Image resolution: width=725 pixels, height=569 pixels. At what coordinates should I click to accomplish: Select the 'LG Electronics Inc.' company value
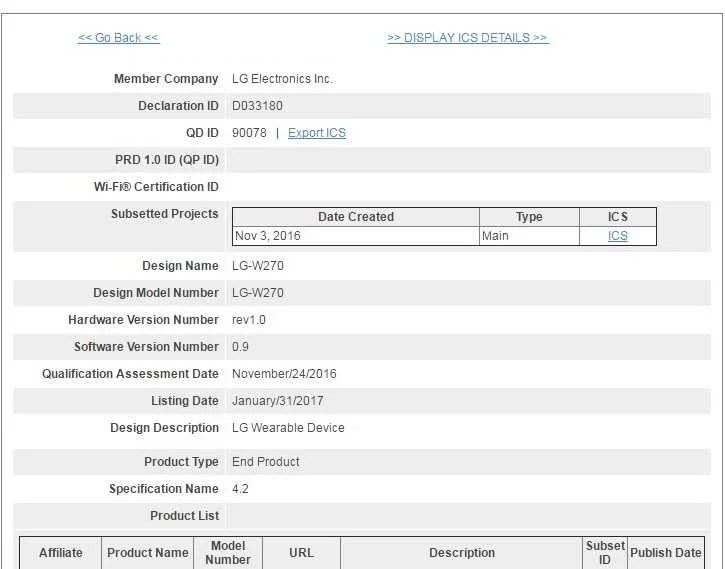click(x=282, y=79)
